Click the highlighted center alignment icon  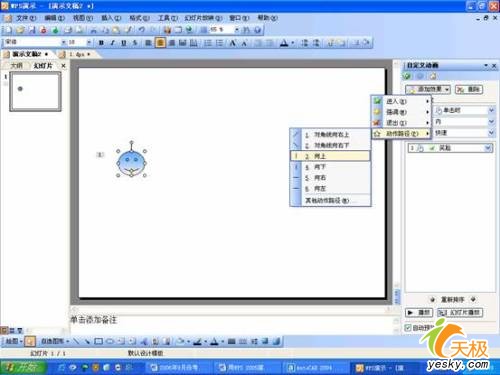(160, 43)
